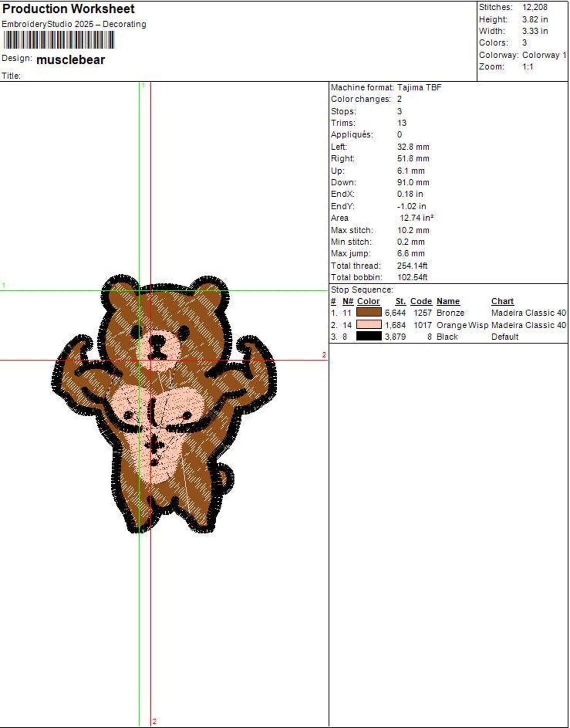Click 'Madeira Classic 40' in the Orange Wisp row

pyautogui.click(x=528, y=325)
